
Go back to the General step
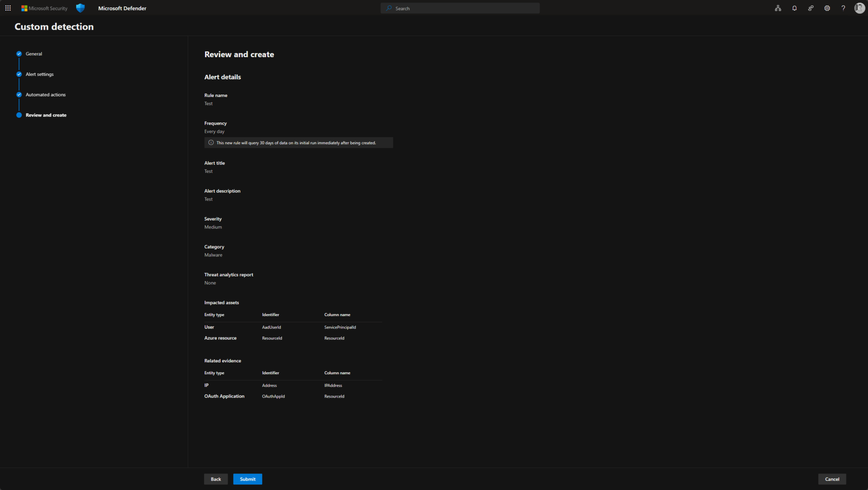(x=34, y=53)
